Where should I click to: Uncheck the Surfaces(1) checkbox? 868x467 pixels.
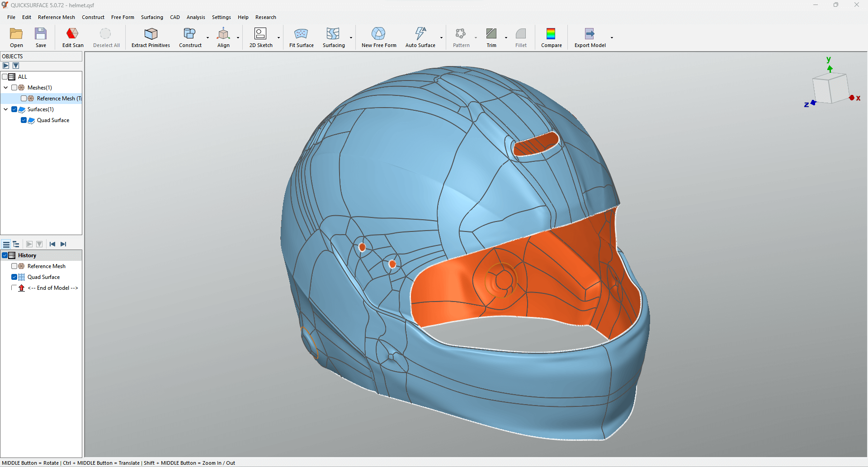tap(14, 109)
